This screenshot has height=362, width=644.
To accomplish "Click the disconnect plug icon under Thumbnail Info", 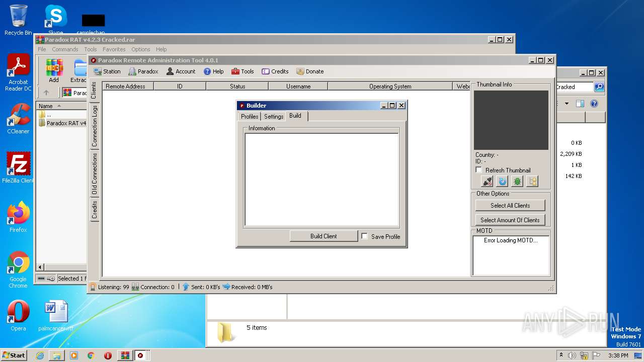I will tap(487, 182).
